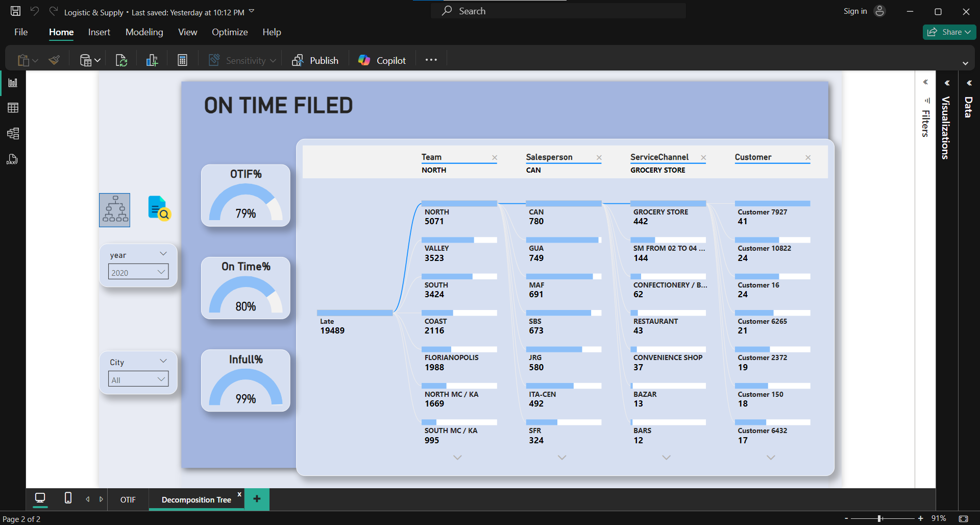Click zoom in plus button

920,518
